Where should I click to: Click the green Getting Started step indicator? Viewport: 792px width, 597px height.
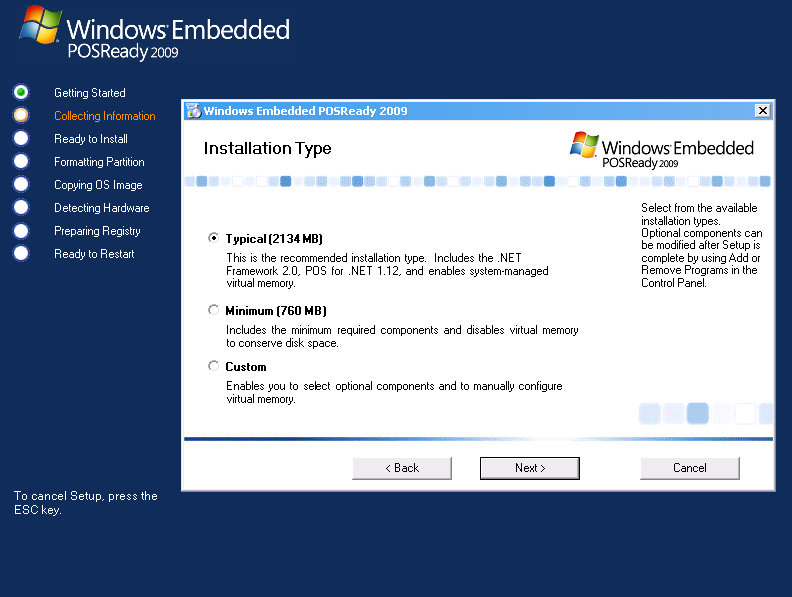point(21,92)
